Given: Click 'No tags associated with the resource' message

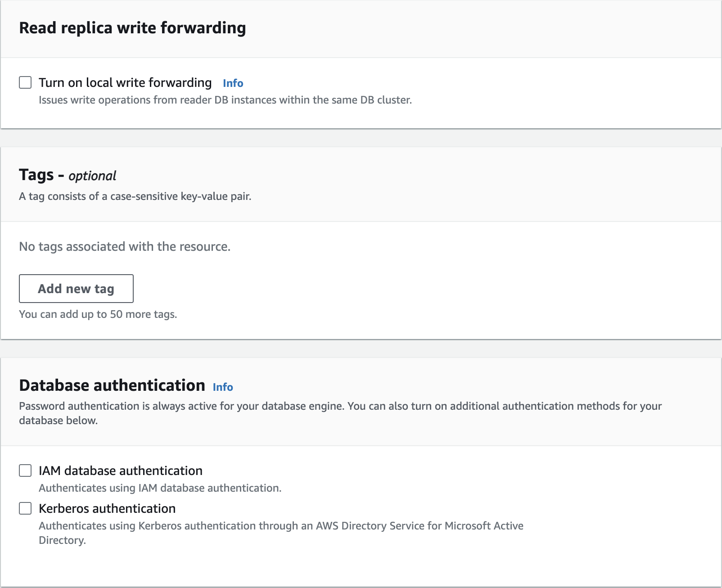Looking at the screenshot, I should (x=125, y=247).
